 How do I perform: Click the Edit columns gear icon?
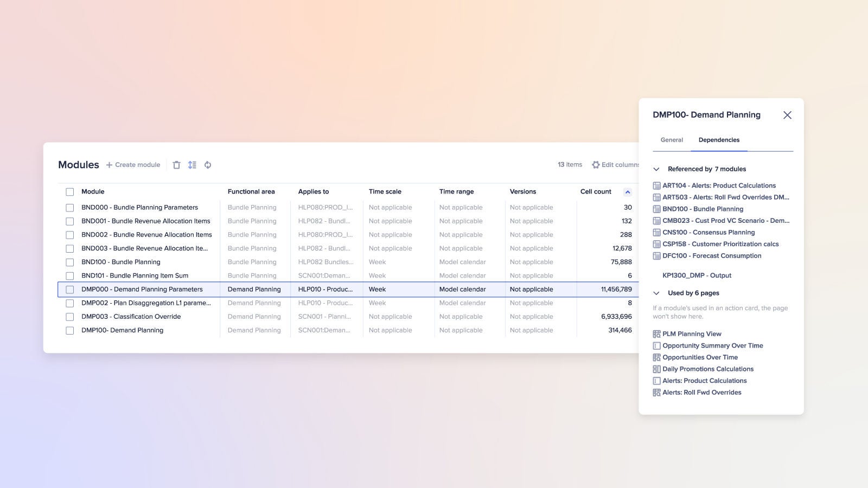pos(596,164)
